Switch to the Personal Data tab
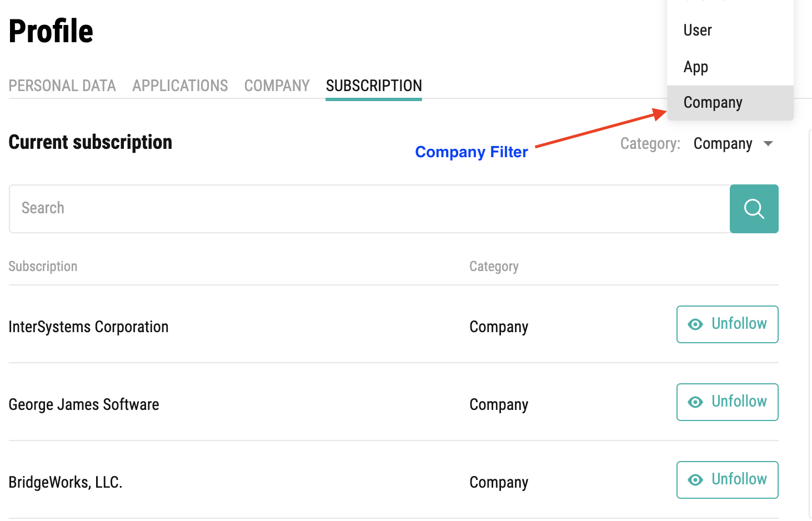The width and height of the screenshot is (812, 521). click(62, 86)
